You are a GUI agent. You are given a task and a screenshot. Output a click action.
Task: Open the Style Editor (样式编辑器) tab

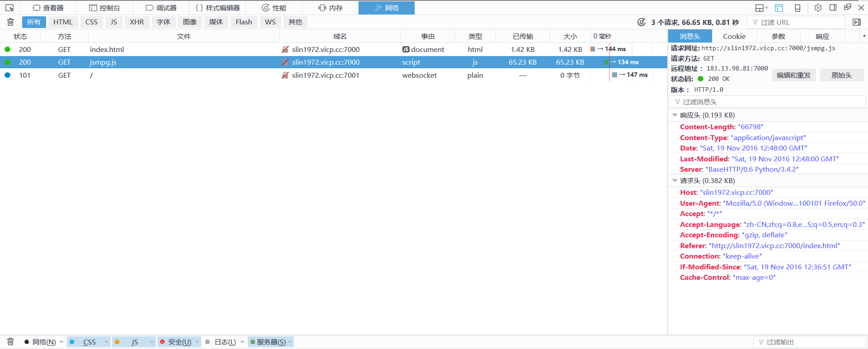coord(217,8)
